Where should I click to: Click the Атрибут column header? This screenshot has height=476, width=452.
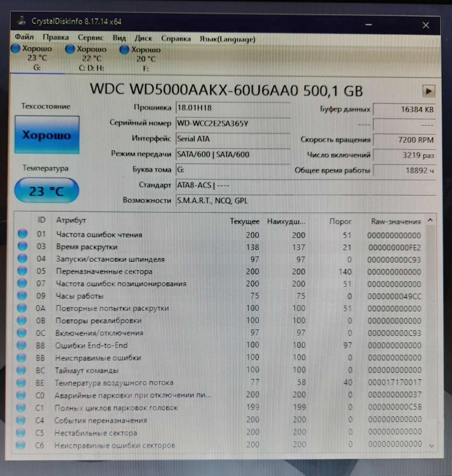(71, 220)
